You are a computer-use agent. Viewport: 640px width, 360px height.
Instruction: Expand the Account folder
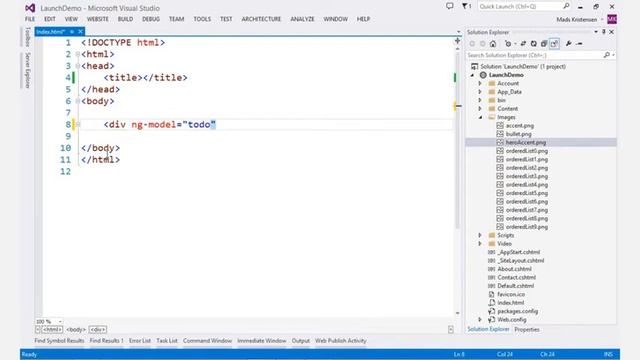tap(480, 83)
